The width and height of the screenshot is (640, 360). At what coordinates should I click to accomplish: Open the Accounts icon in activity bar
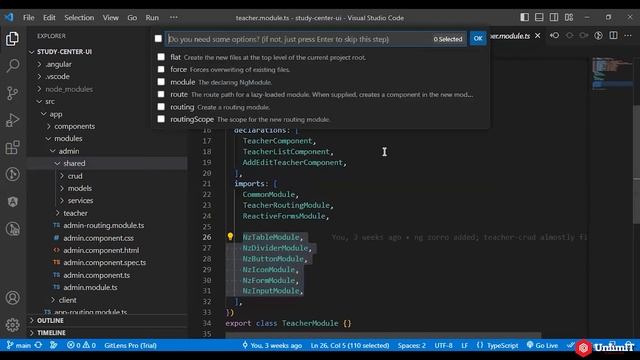pos(12,298)
